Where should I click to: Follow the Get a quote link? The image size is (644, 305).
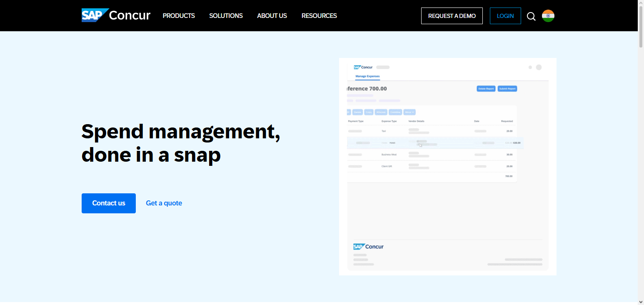point(164,203)
